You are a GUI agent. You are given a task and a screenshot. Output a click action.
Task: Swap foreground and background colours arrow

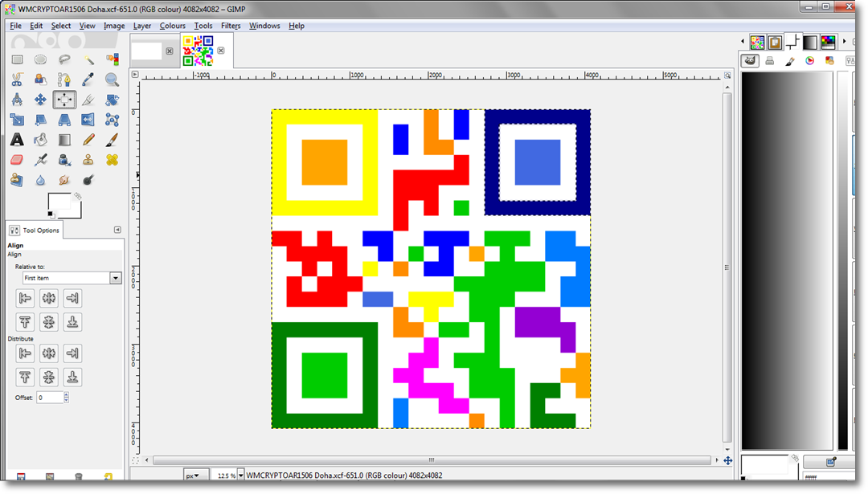(78, 196)
